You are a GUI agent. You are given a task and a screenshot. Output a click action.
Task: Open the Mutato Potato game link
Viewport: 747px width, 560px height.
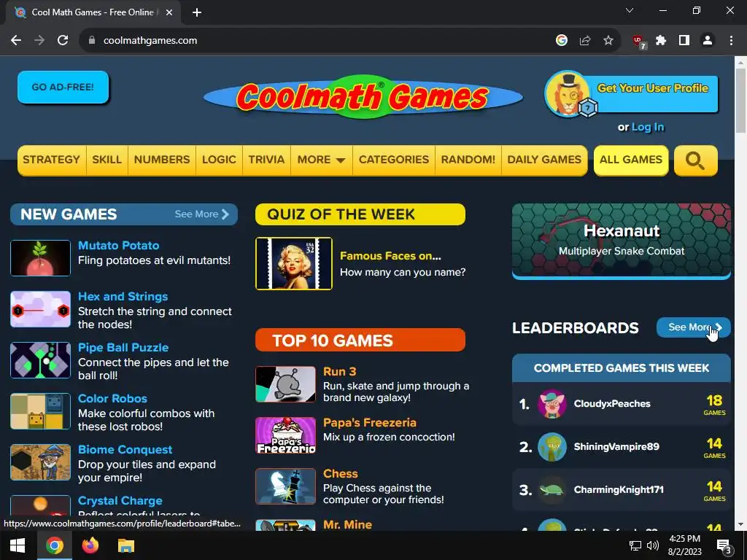[119, 246]
